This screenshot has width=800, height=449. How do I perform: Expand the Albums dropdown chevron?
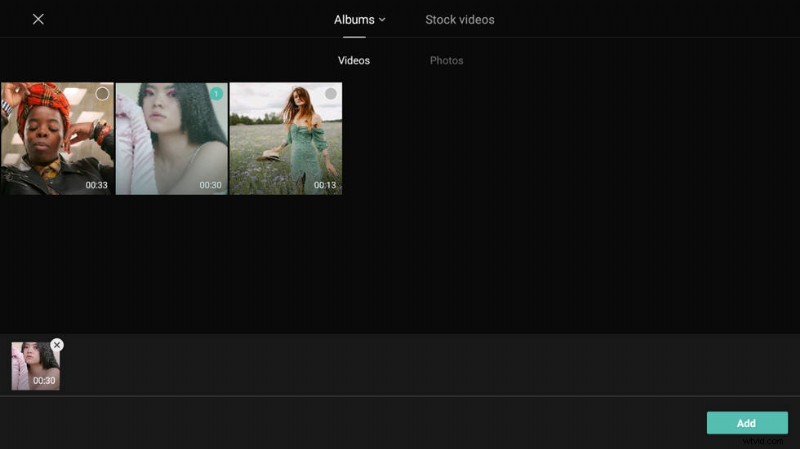click(382, 20)
